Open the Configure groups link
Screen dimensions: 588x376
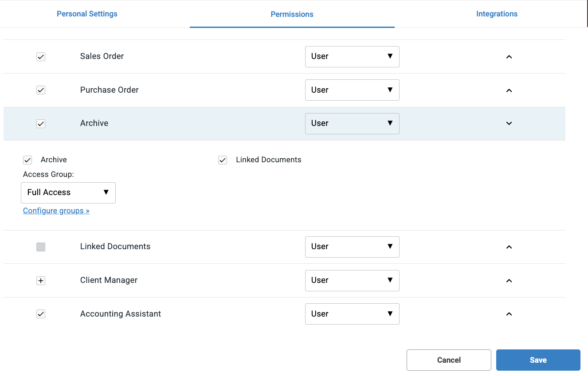pyautogui.click(x=56, y=211)
